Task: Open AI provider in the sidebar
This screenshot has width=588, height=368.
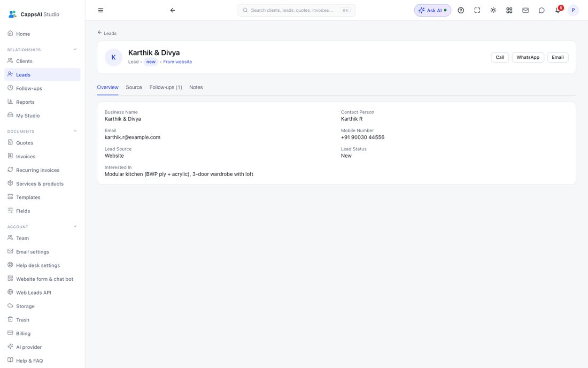Action: pyautogui.click(x=42, y=347)
